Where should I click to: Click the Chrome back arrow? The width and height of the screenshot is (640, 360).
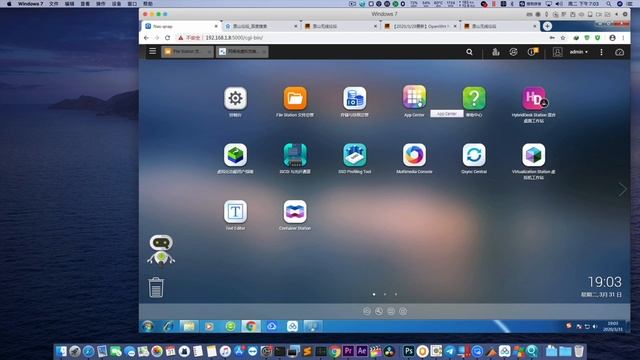(x=146, y=38)
